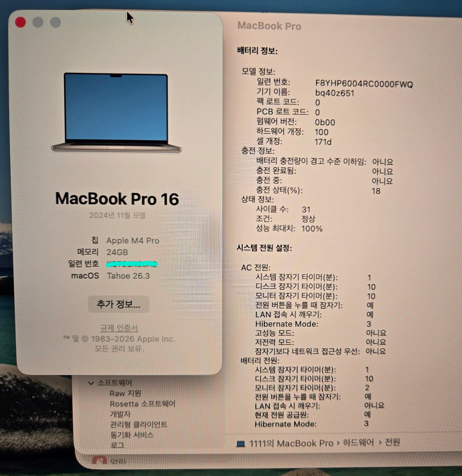Image resolution: width=462 pixels, height=476 pixels.
Task: Select 관리형 클라이언트 in the sidebar
Action: coord(138,425)
